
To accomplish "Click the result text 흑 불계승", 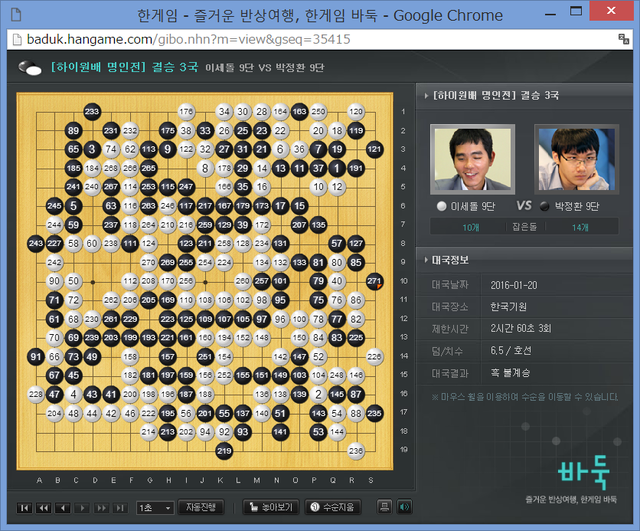I will click(x=510, y=373).
